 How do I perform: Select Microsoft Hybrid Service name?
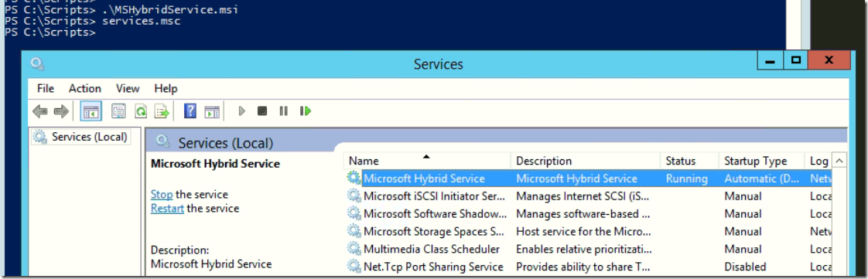click(x=424, y=179)
